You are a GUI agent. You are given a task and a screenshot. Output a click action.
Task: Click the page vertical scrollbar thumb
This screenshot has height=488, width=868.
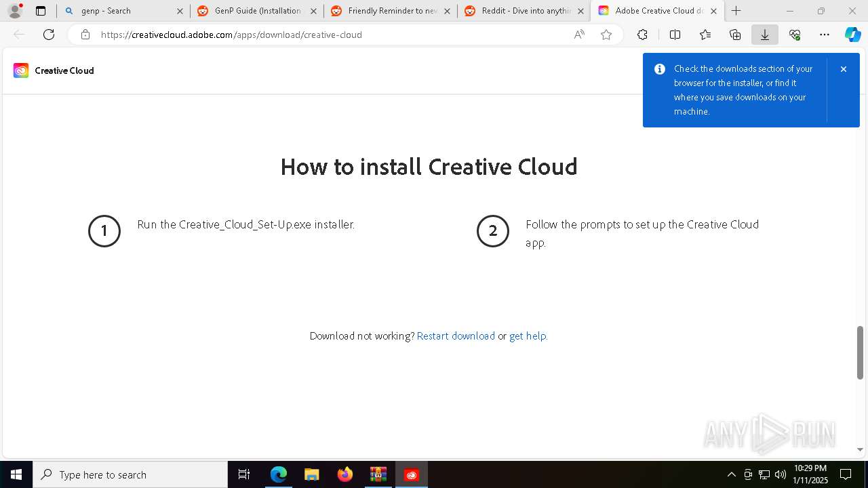click(x=860, y=352)
